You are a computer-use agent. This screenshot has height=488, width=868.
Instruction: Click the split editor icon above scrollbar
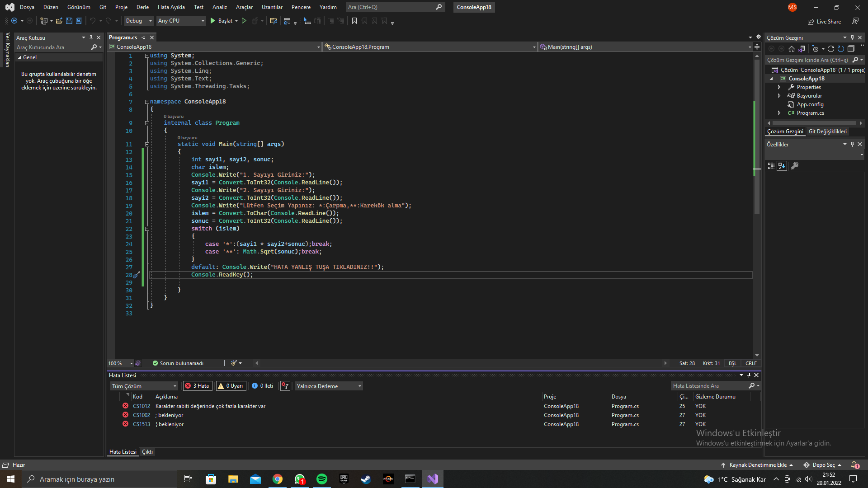[757, 47]
